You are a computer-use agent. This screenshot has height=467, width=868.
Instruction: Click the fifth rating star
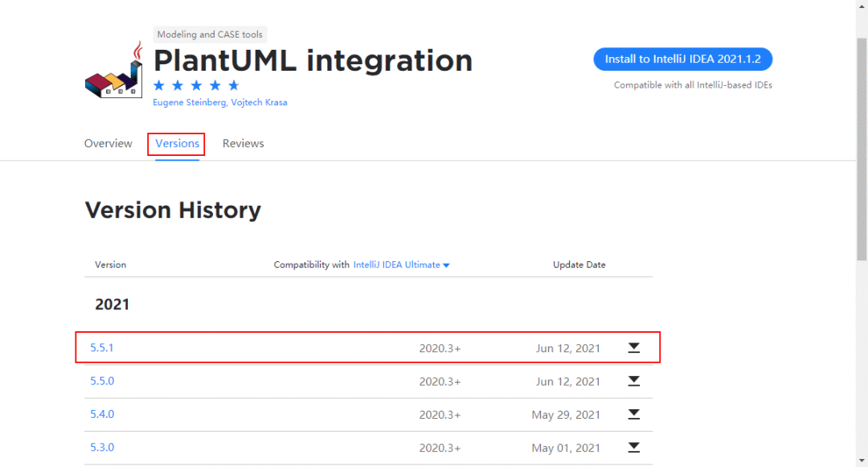point(234,84)
